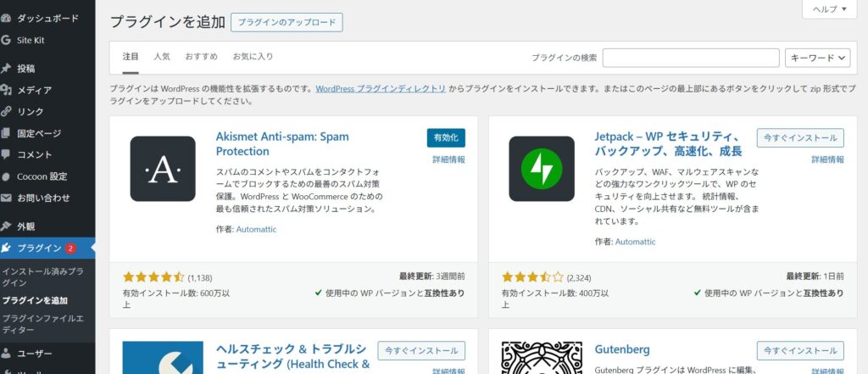The height and width of the screenshot is (374, 868).
Task: Expand the ヘルプ help panel
Action: click(x=829, y=8)
